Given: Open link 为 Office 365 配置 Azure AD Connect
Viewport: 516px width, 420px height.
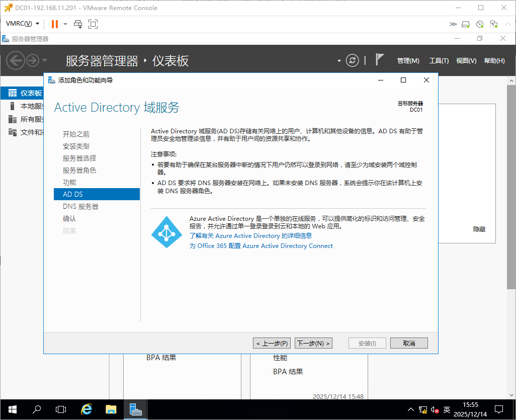Looking at the screenshot, I should click(x=261, y=246).
